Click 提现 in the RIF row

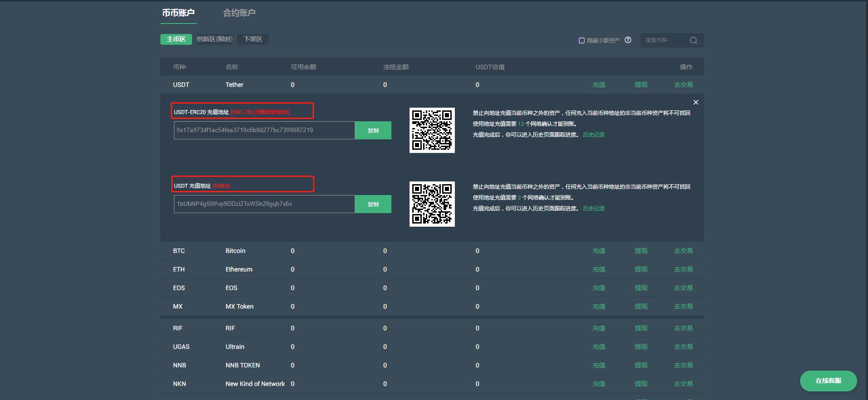[x=641, y=328]
